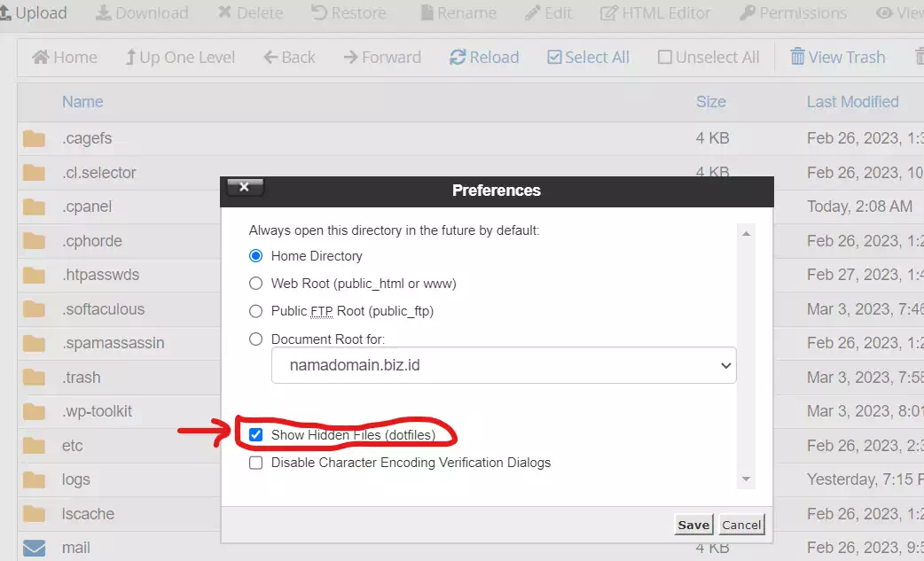Select the .cpanel folder icon
This screenshot has height=561, width=924.
click(35, 207)
